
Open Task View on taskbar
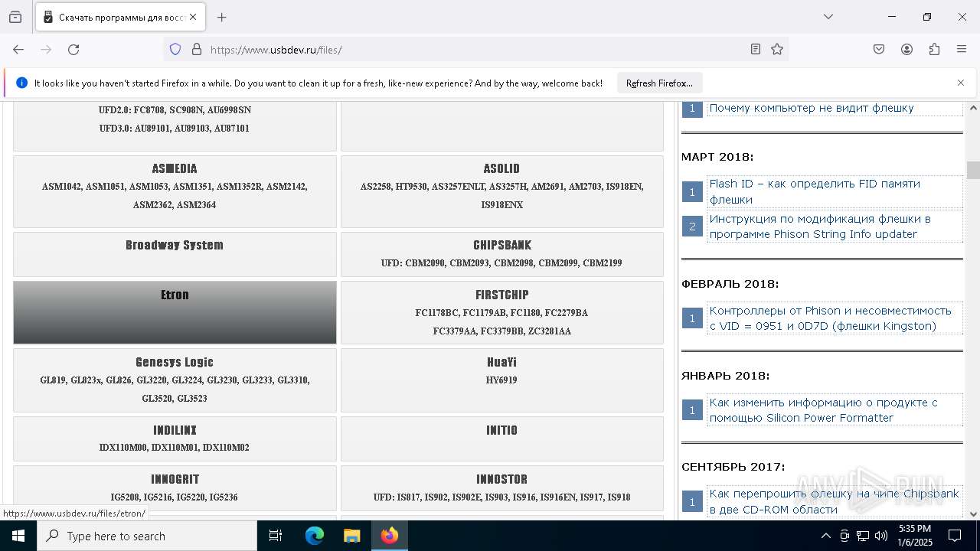point(276,536)
